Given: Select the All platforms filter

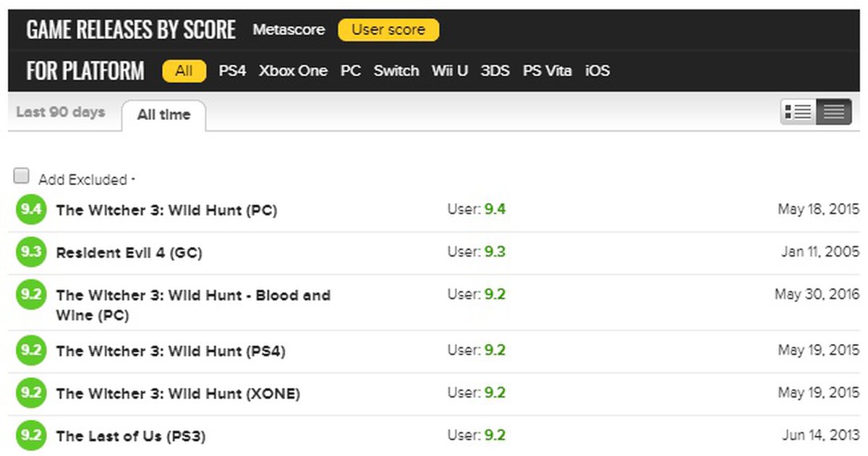Looking at the screenshot, I should tap(184, 71).
